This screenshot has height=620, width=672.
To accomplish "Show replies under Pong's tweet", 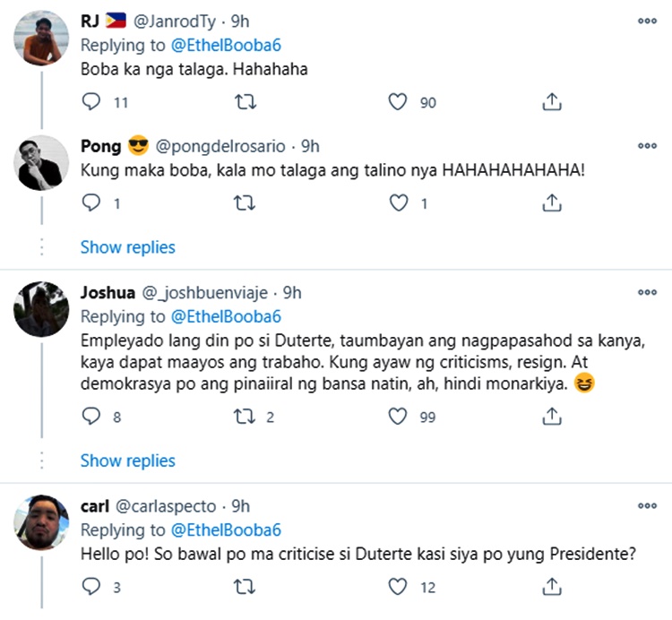I will click(127, 246).
